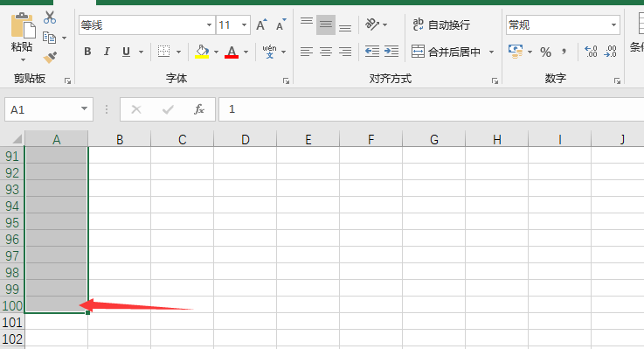Viewport: 644px width, 349px height.
Task: Increase indent icon
Action: coord(391,52)
